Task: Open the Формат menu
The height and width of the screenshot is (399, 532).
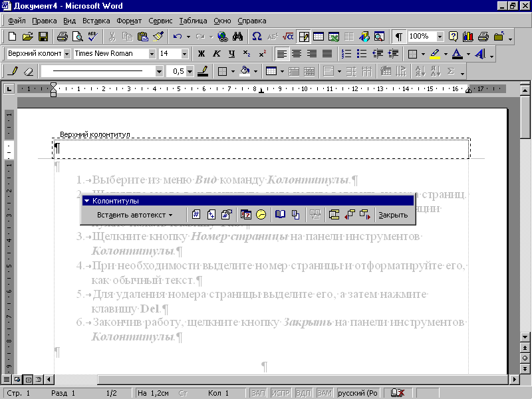Action: 129,21
